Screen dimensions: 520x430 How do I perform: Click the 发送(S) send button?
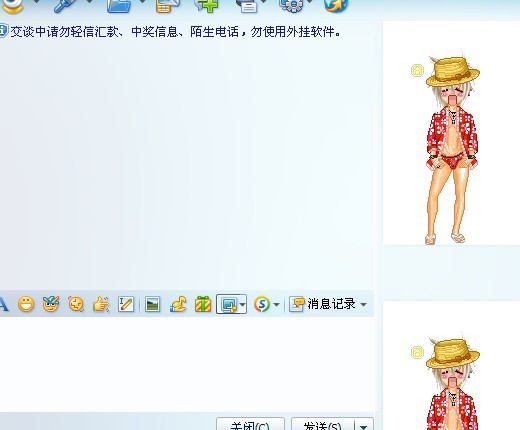323,424
